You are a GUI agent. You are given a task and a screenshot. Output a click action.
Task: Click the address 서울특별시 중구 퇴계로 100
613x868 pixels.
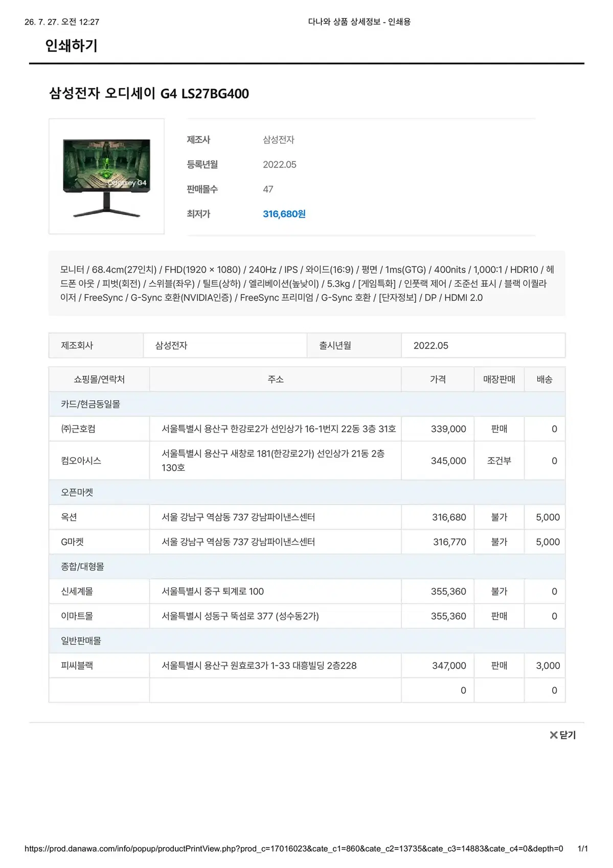[x=213, y=591]
